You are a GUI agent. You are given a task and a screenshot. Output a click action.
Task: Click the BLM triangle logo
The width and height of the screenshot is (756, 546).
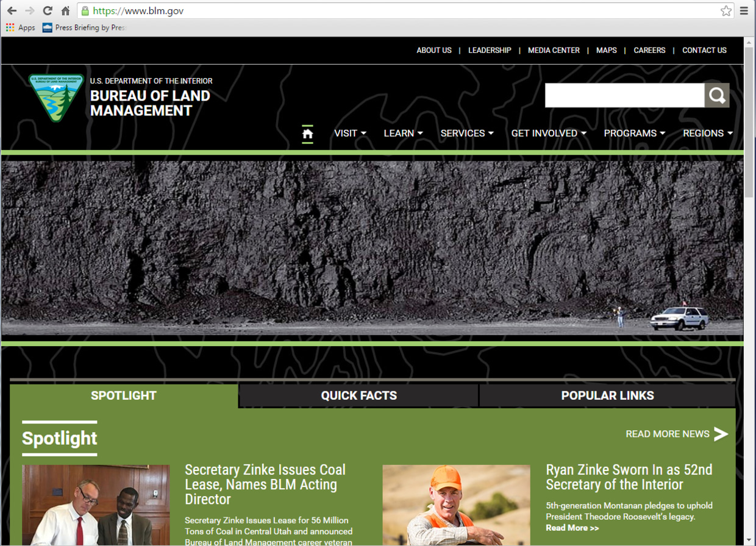coord(56,97)
